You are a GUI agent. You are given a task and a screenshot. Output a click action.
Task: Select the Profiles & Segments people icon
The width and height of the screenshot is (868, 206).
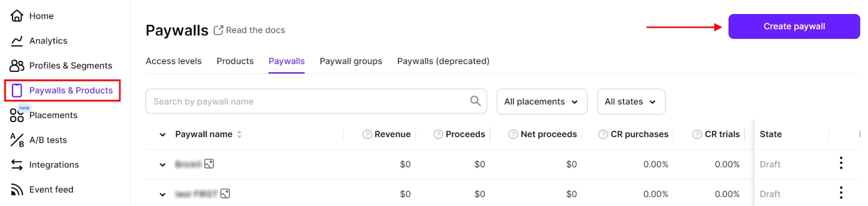17,66
